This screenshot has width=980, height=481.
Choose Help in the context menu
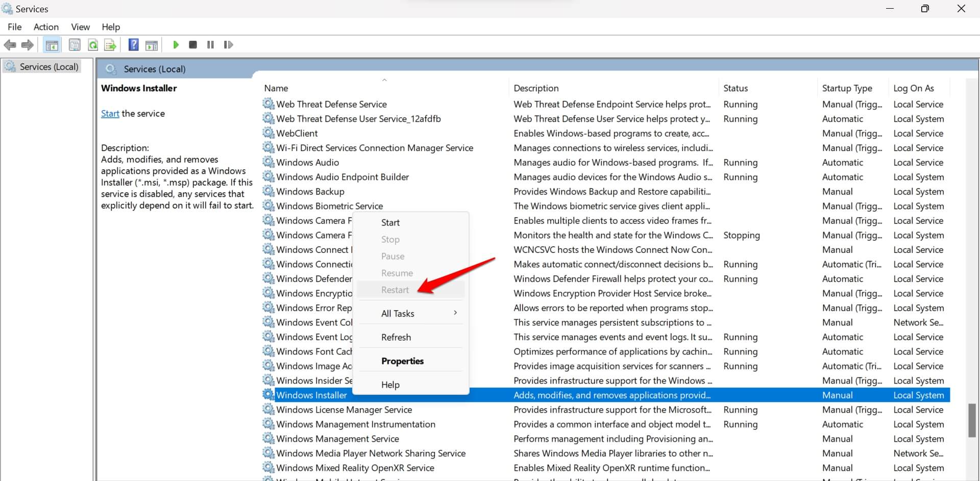click(x=411, y=385)
